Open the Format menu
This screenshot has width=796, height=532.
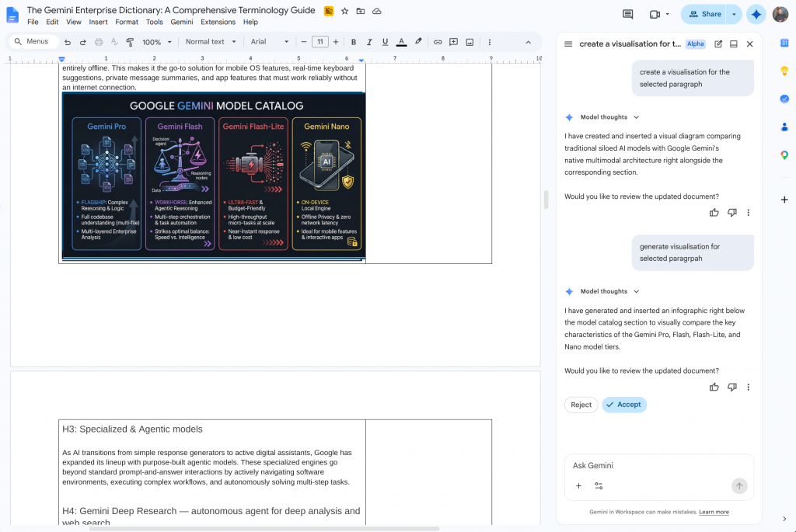[x=127, y=22]
